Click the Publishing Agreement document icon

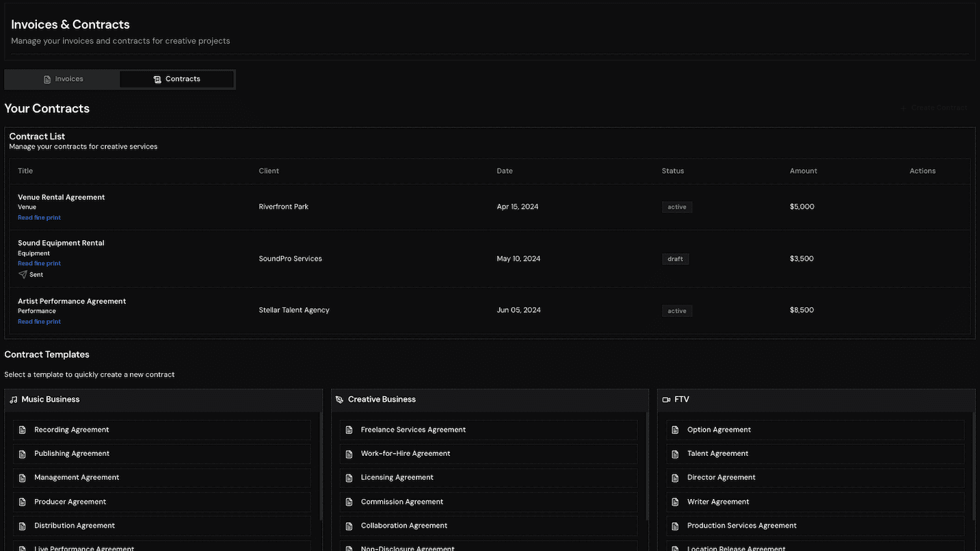click(x=22, y=454)
